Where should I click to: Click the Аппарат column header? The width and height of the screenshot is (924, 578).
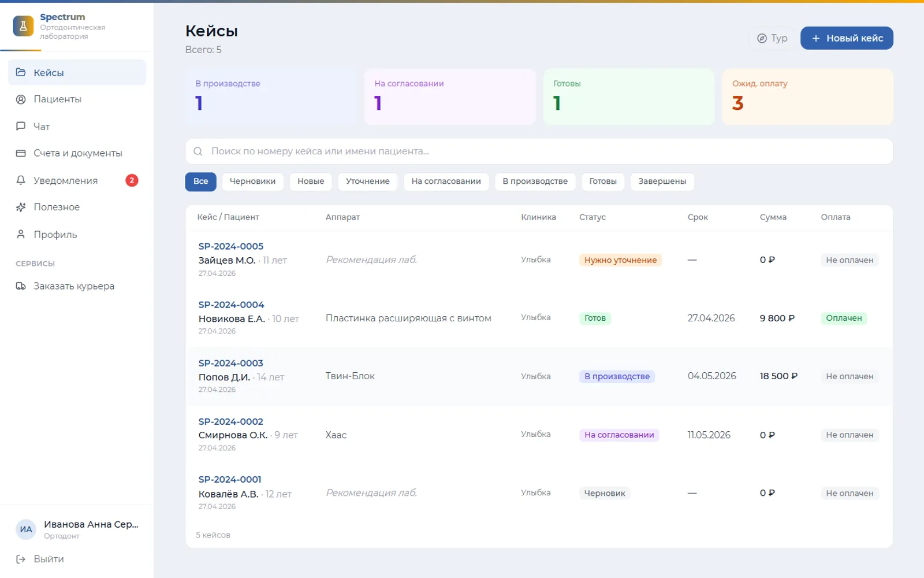click(x=342, y=217)
